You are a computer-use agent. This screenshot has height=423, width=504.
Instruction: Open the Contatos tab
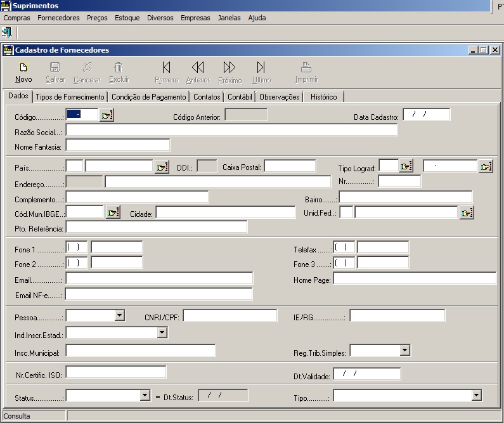pos(207,97)
